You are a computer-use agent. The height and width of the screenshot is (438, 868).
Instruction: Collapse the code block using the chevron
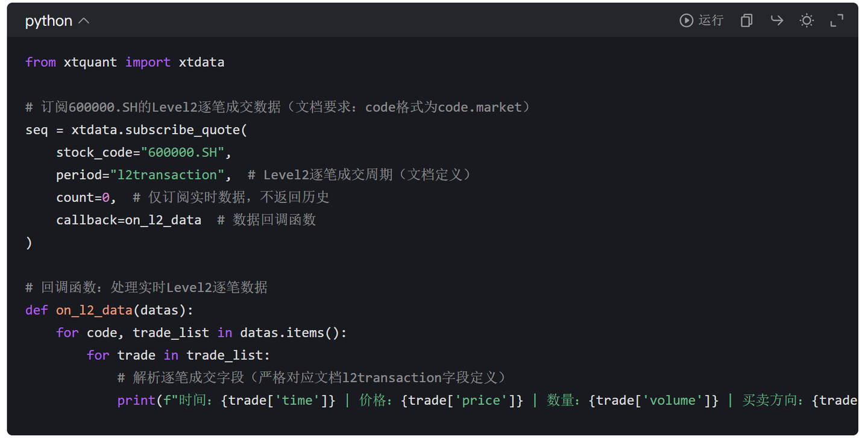(84, 21)
